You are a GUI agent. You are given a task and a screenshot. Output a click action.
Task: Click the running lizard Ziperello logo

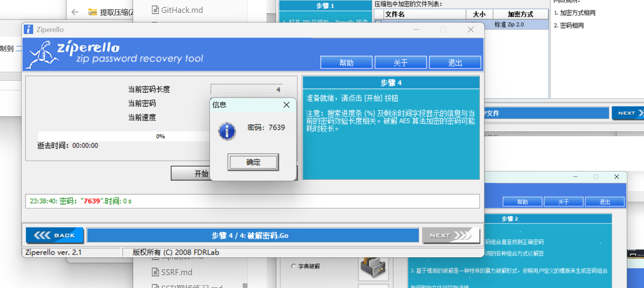click(x=42, y=54)
